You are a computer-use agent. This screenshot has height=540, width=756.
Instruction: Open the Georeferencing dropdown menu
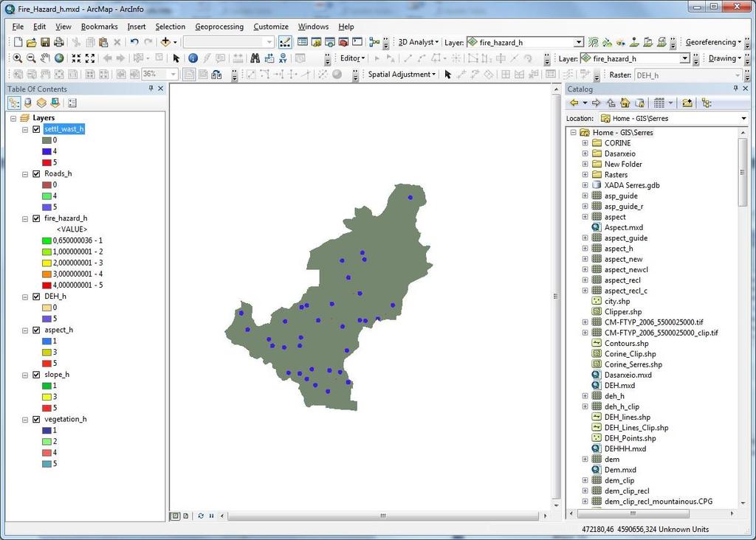click(714, 42)
